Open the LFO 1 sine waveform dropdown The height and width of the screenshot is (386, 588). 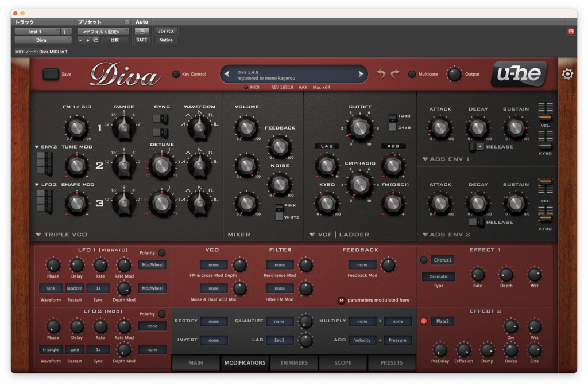coord(51,288)
